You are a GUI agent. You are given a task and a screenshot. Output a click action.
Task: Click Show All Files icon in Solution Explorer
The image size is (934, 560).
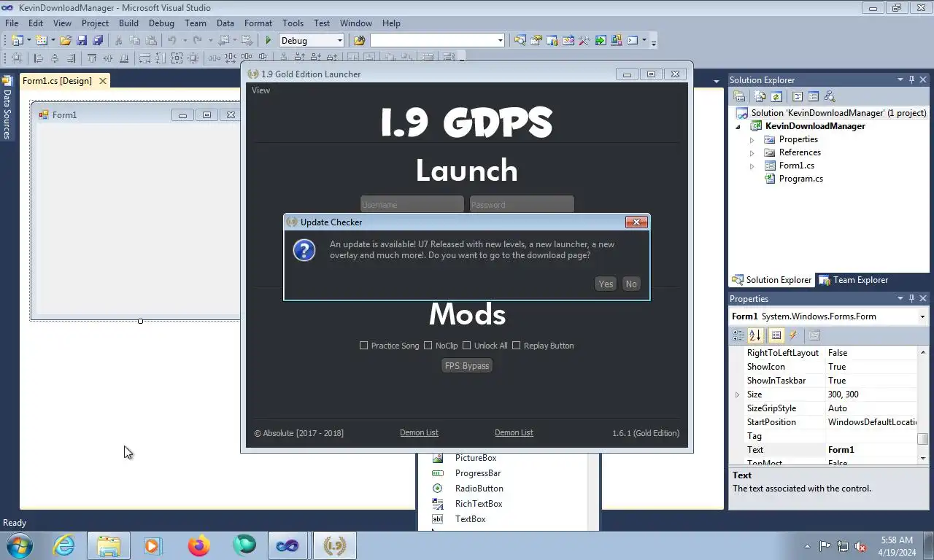coord(760,96)
